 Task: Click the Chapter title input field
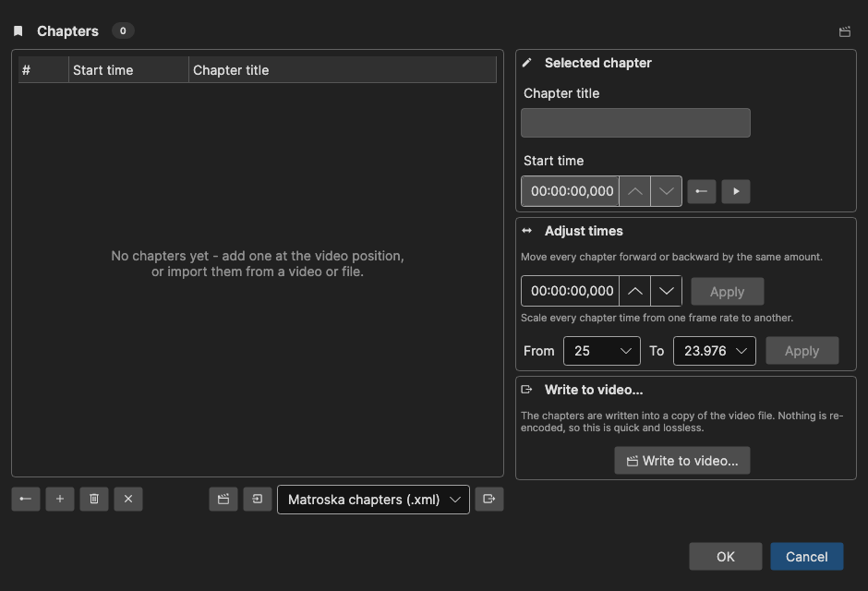click(x=635, y=123)
